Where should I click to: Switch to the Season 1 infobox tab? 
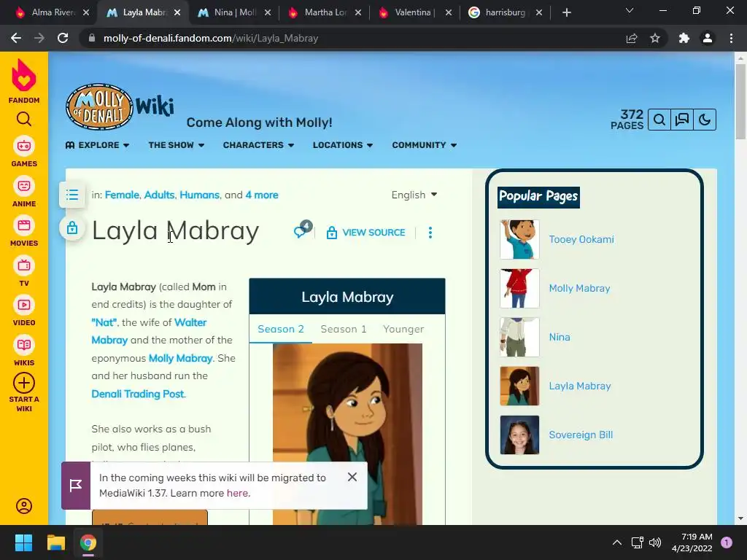[x=344, y=329]
